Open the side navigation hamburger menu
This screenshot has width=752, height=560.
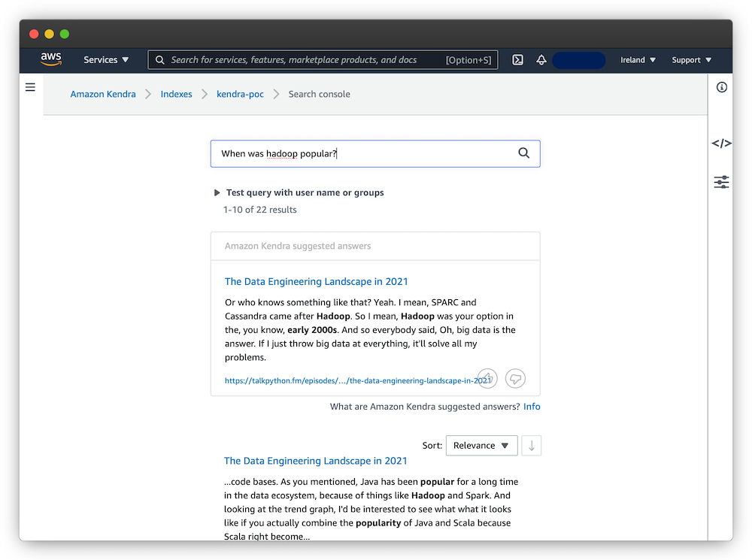30,87
